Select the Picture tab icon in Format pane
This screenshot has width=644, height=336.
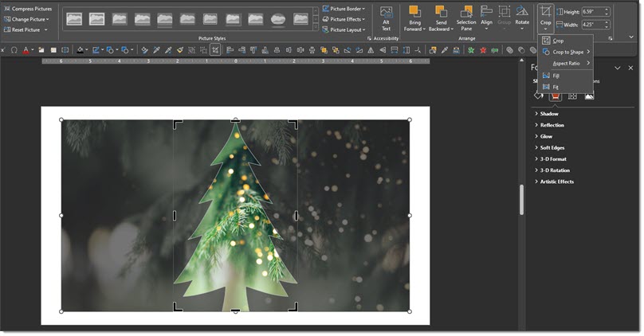(x=589, y=96)
